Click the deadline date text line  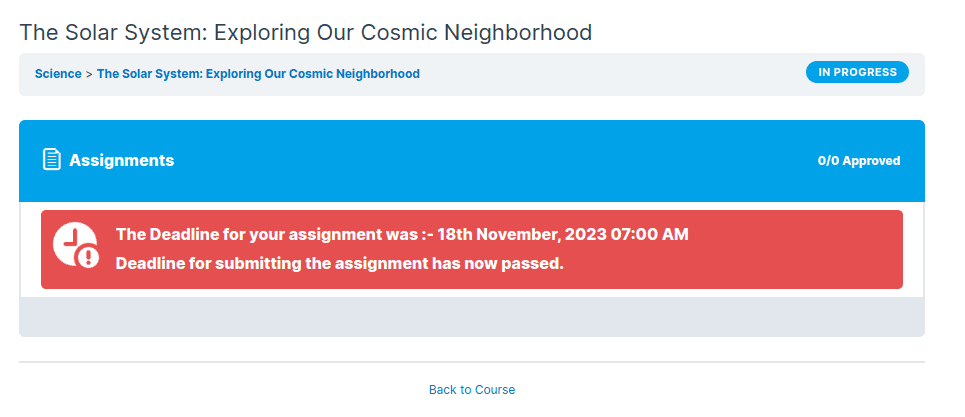[402, 235]
